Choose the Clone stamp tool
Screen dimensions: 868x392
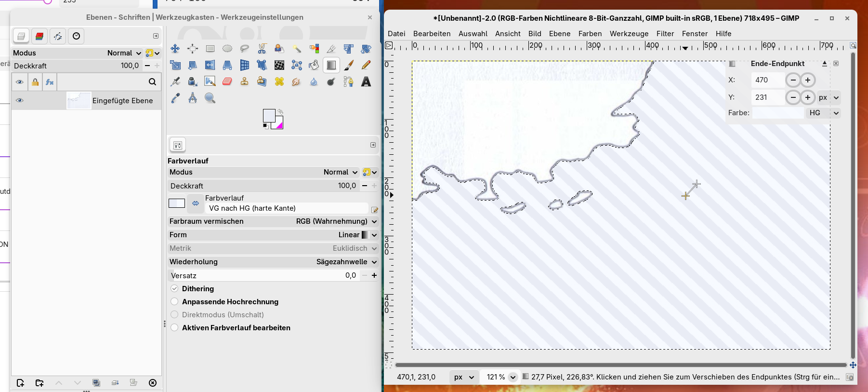[245, 81]
